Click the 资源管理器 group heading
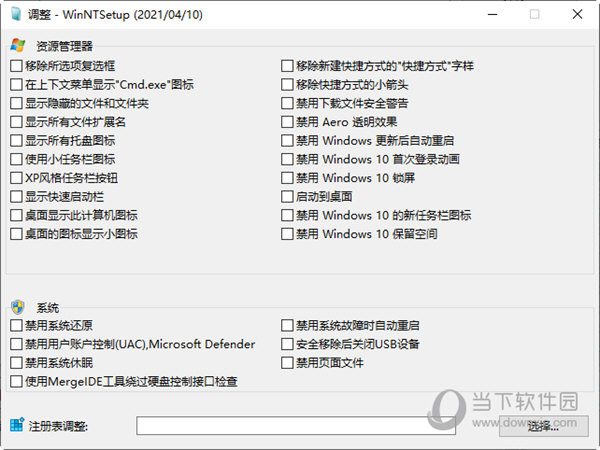 coord(64,46)
